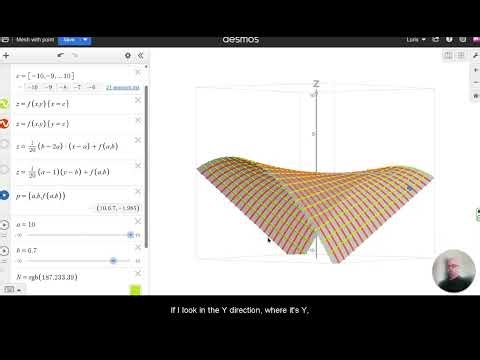480x360 pixels.
Task: Open the Save button dropdown arrow
Action: click(85, 40)
